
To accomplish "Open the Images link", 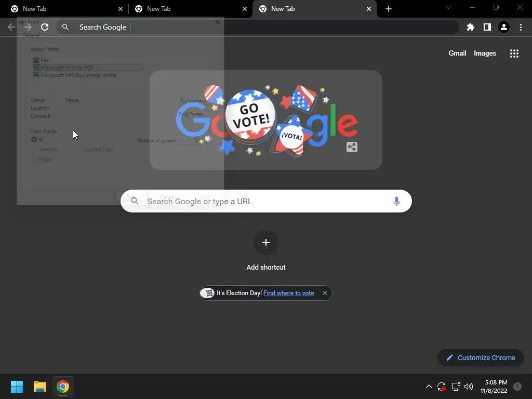I will pos(485,54).
